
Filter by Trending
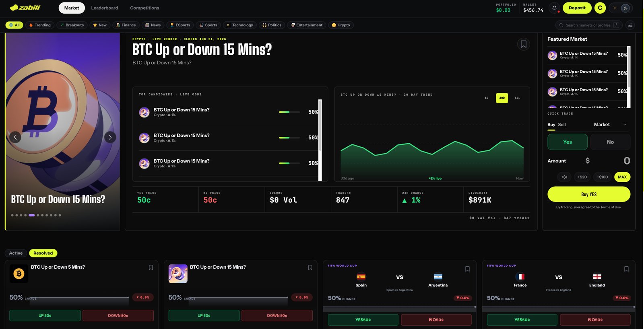[40, 25]
